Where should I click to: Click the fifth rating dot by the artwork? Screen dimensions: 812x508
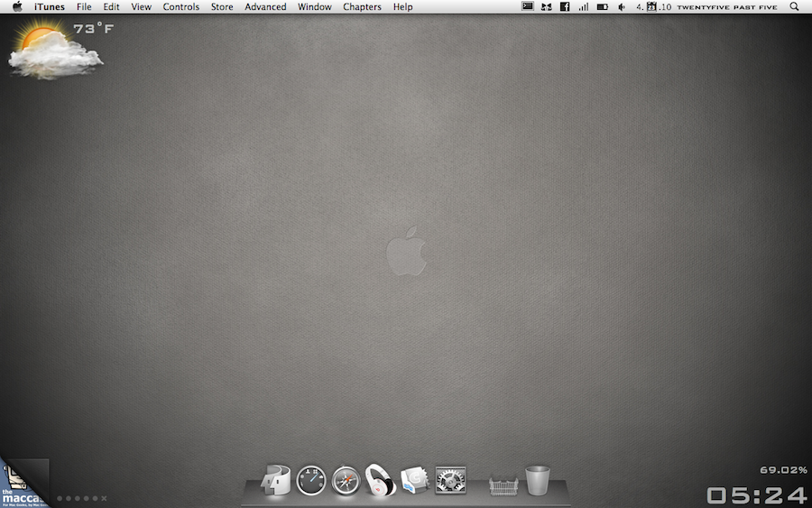pyautogui.click(x=95, y=499)
